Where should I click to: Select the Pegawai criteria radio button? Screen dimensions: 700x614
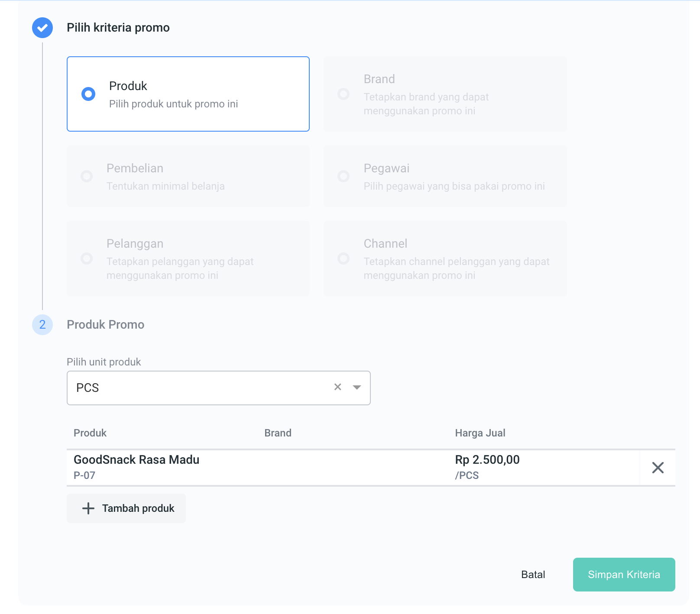point(344,176)
